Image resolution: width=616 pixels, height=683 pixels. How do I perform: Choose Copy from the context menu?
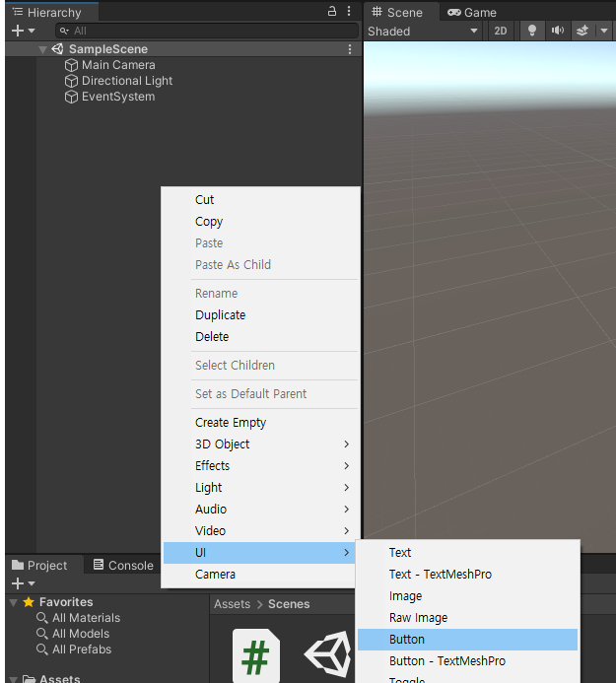tap(260, 222)
